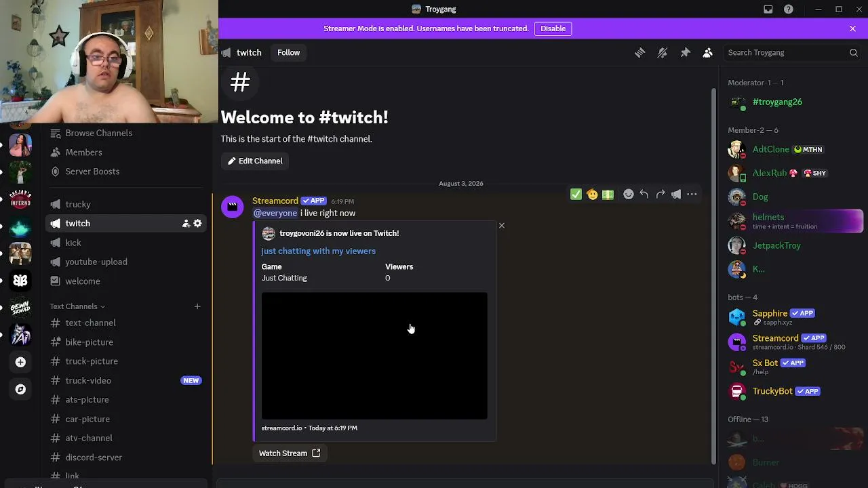Viewport: 868px width, 488px height.
Task: Click the Streamcord avatar beside the message
Action: tap(232, 207)
